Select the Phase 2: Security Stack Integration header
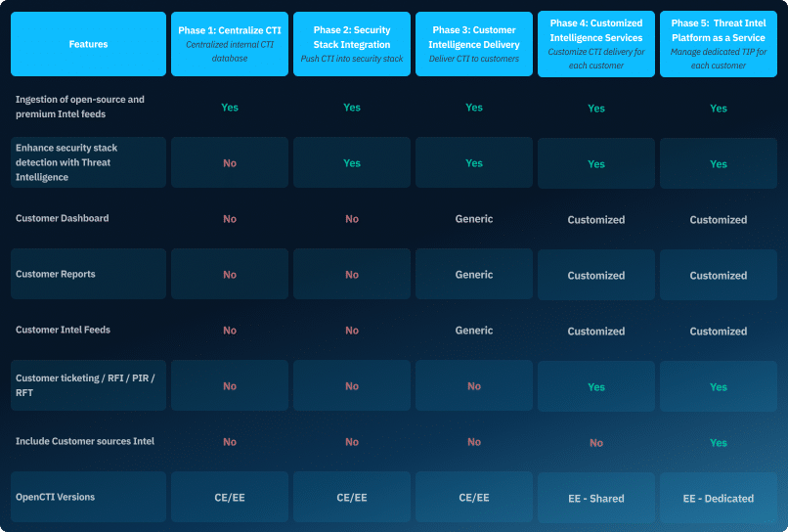 click(352, 44)
